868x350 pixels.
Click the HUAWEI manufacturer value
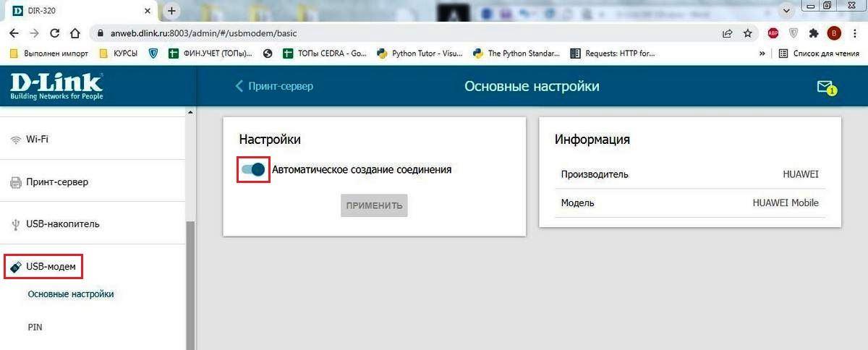801,174
